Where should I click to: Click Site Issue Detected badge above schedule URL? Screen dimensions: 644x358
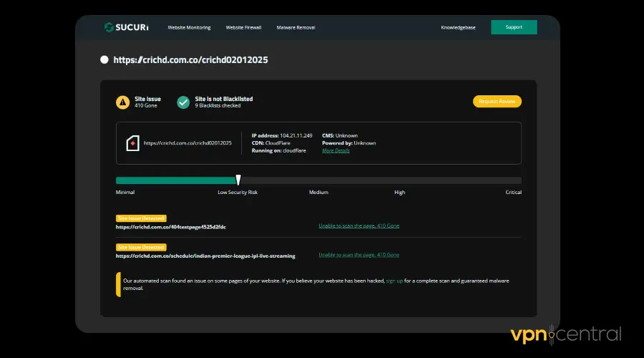click(x=141, y=247)
